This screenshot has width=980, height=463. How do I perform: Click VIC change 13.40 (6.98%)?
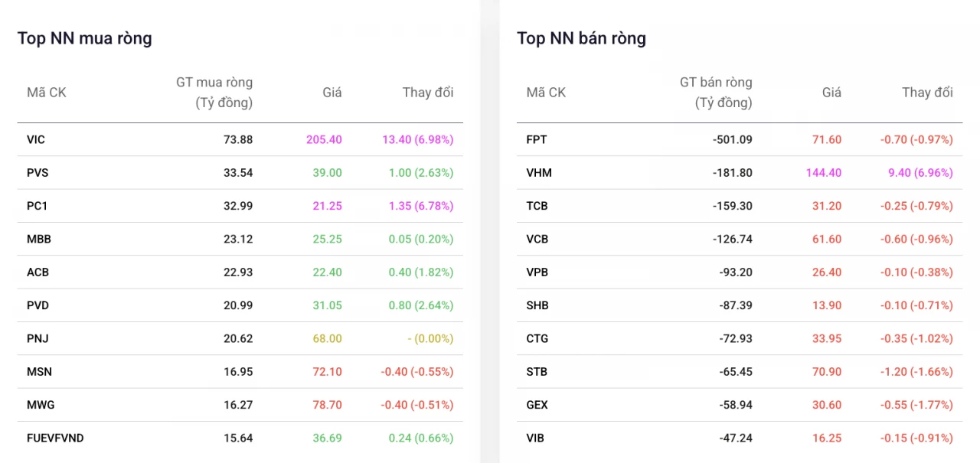(x=418, y=139)
